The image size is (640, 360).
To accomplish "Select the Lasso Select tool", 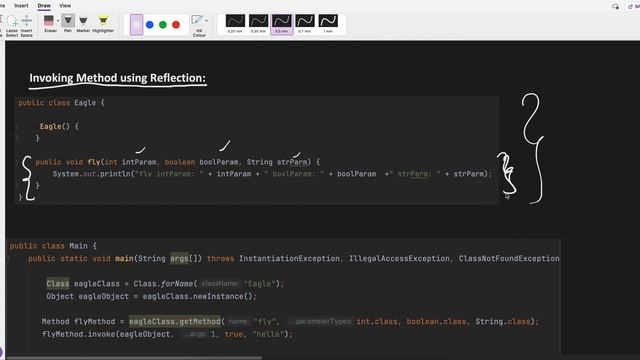I will point(12,25).
